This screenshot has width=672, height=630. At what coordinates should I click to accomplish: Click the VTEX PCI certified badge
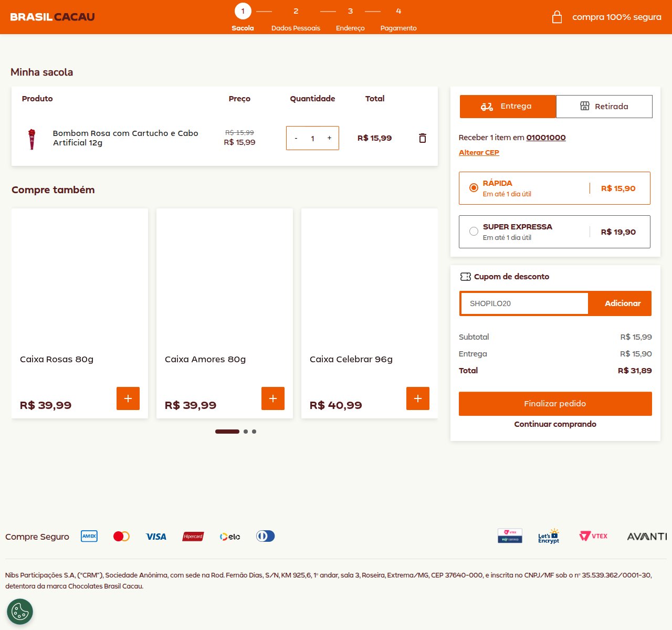510,536
